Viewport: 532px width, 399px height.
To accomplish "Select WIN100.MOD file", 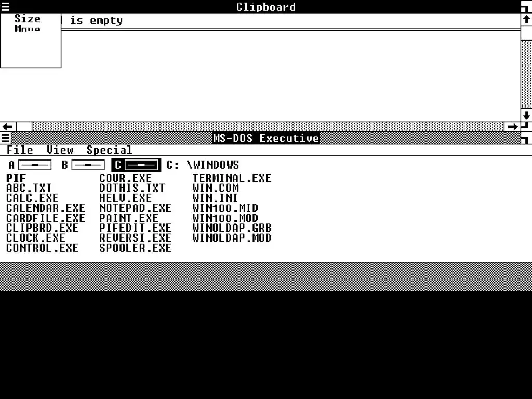I will pyautogui.click(x=225, y=218).
